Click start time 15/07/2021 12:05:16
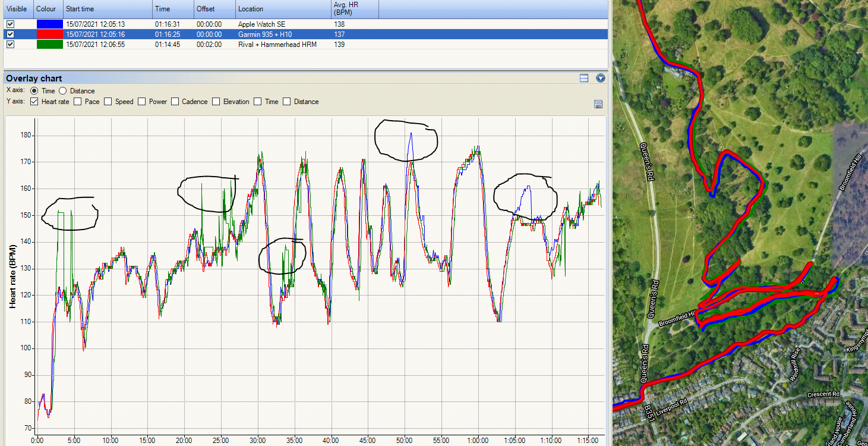 click(x=94, y=34)
